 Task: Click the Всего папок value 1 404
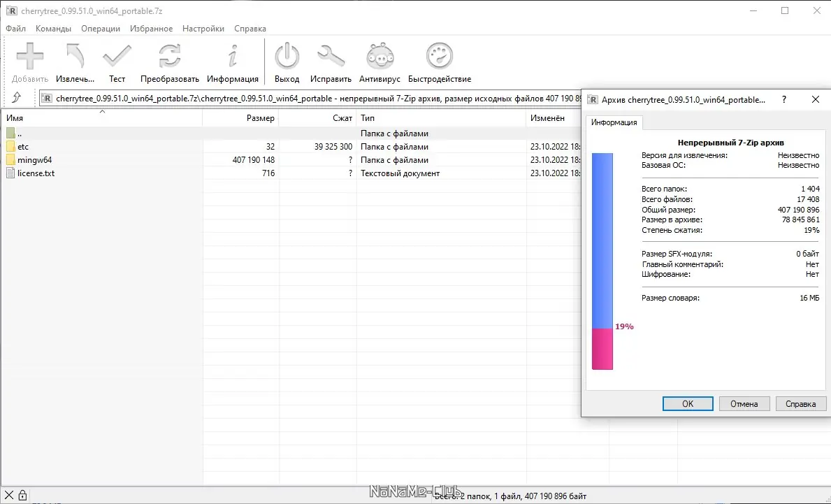pos(810,189)
